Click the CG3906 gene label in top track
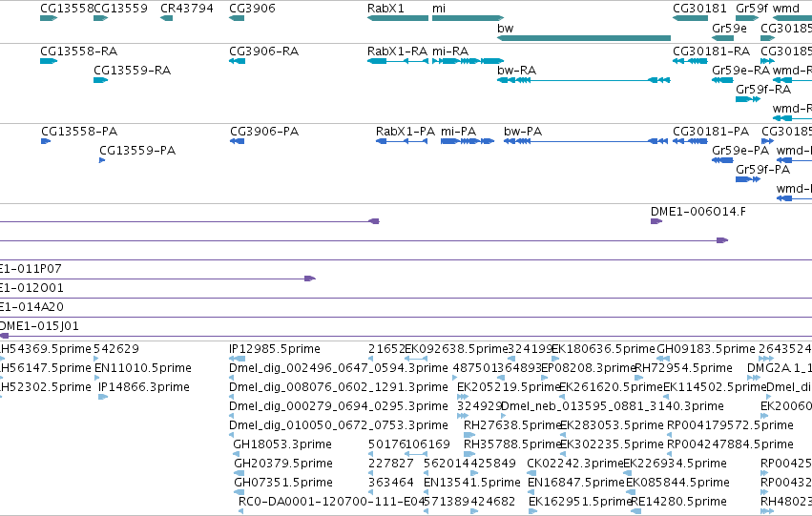The image size is (812, 516). click(252, 9)
